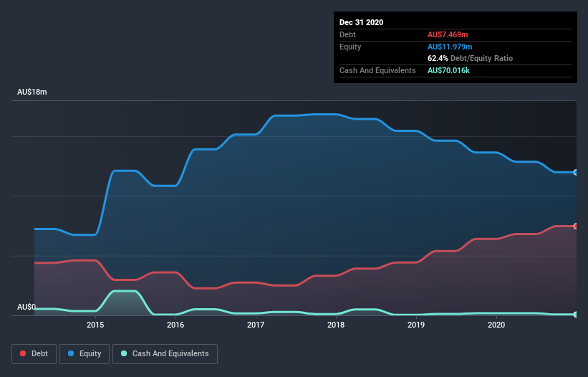Click the tooltip Equity row label
The height and width of the screenshot is (377, 588).
pyautogui.click(x=350, y=47)
